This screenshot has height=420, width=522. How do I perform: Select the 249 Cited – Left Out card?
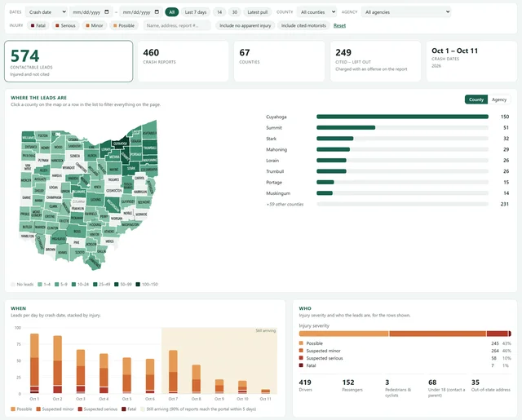[375, 61]
